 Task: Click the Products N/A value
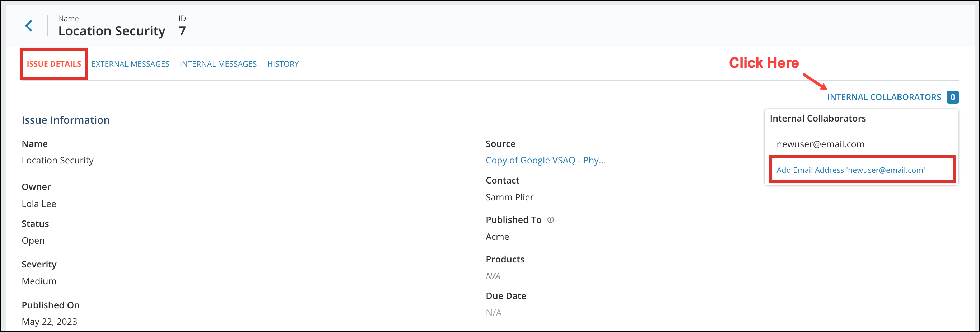point(493,276)
